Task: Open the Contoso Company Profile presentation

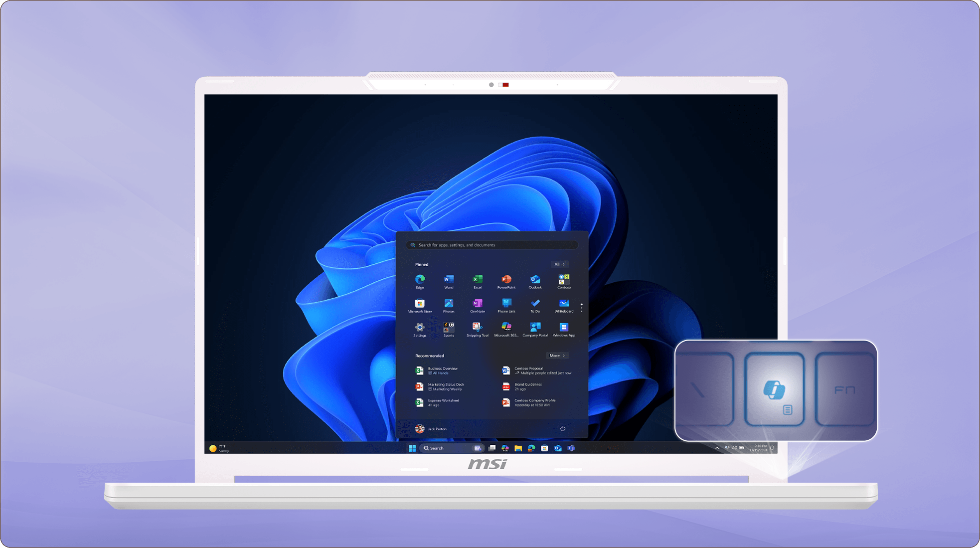Action: (529, 402)
